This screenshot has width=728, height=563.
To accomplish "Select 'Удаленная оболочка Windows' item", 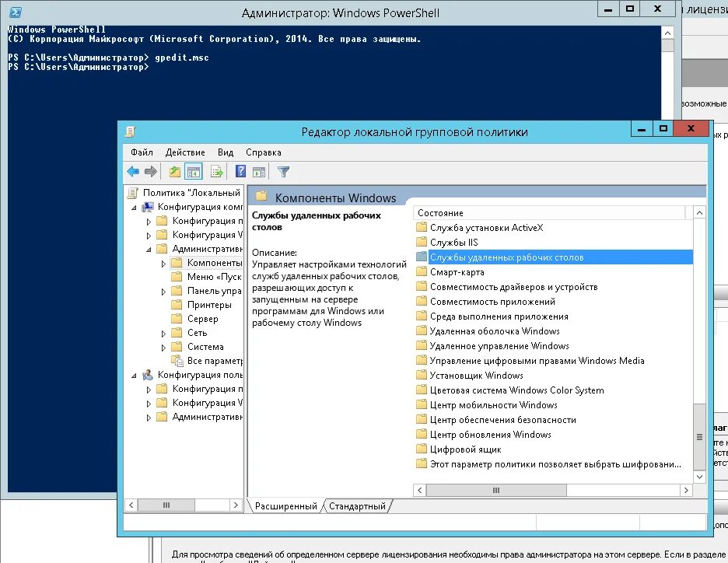I will pos(495,331).
